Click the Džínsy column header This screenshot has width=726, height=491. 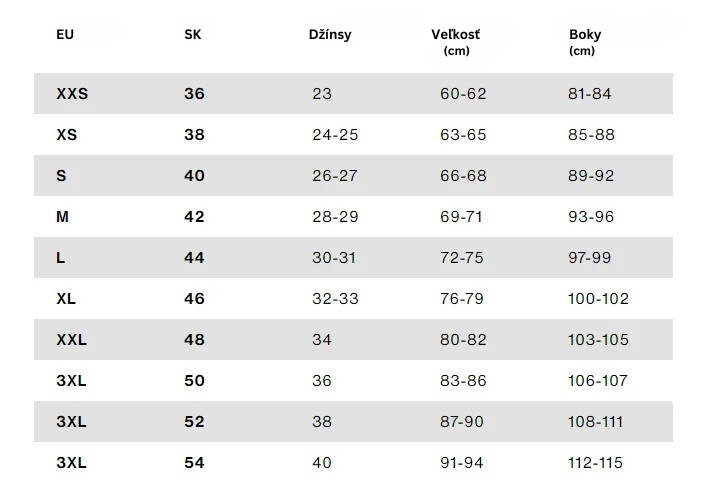[x=330, y=35]
